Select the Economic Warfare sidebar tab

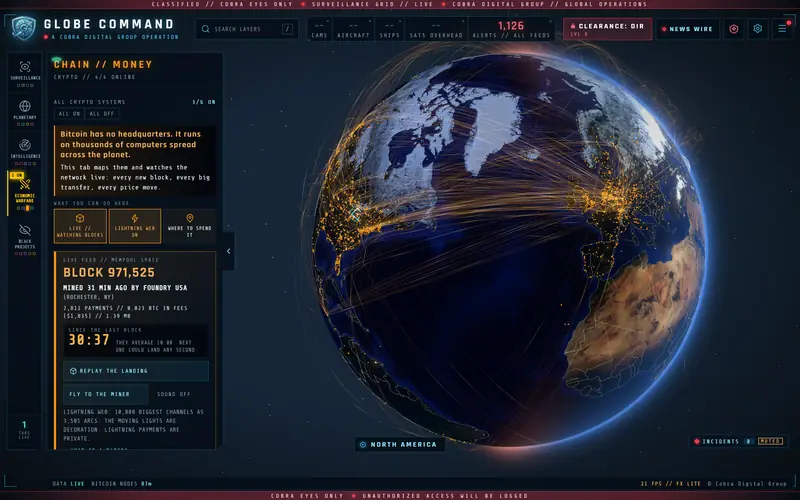click(24, 193)
